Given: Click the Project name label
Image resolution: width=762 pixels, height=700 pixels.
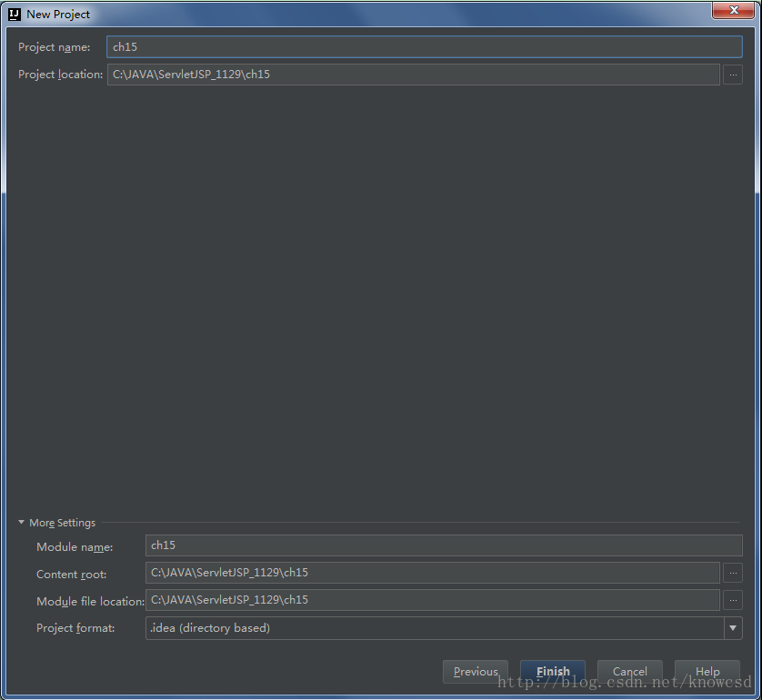Looking at the screenshot, I should [x=54, y=47].
